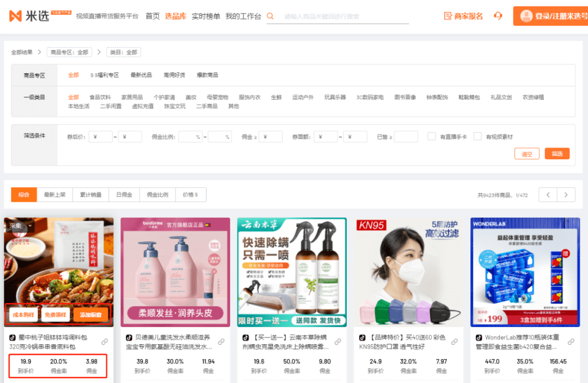Screen dimensions: 588x383
Task: Click 登录/注册米选号 button
Action: coord(550,16)
